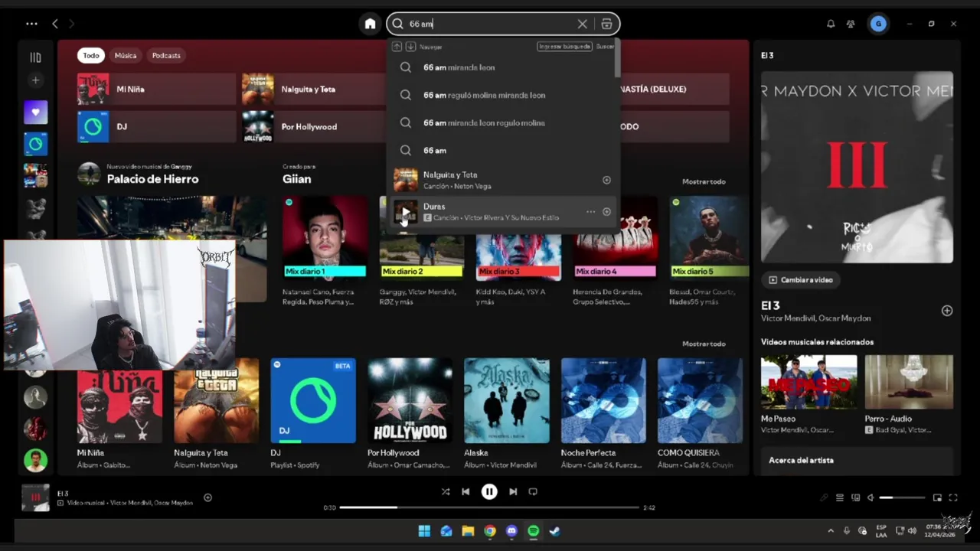This screenshot has width=980, height=551.
Task: Open the three-dot app menu
Action: click(31, 24)
